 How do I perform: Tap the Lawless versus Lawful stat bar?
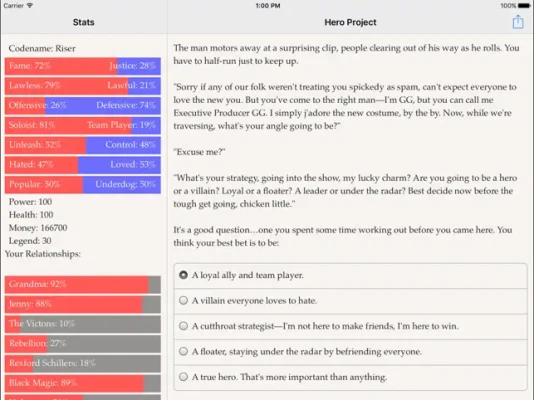click(x=83, y=86)
